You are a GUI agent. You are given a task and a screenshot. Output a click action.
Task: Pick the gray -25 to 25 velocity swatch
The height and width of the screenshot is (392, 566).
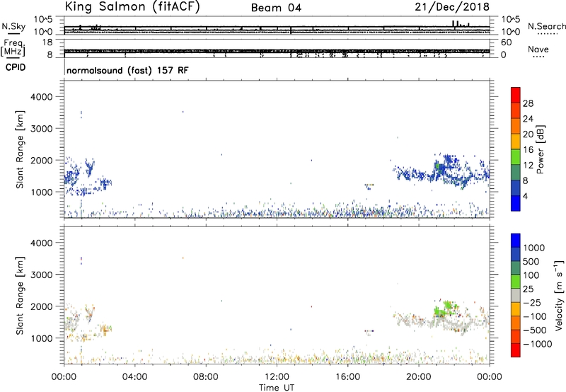click(516, 295)
